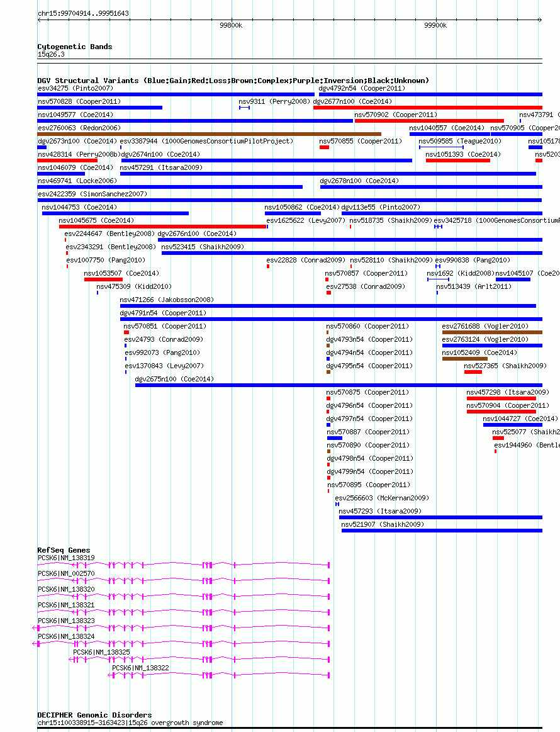
Task: Click the DECIPHER Genomic Disorders track title
Action: [94, 715]
